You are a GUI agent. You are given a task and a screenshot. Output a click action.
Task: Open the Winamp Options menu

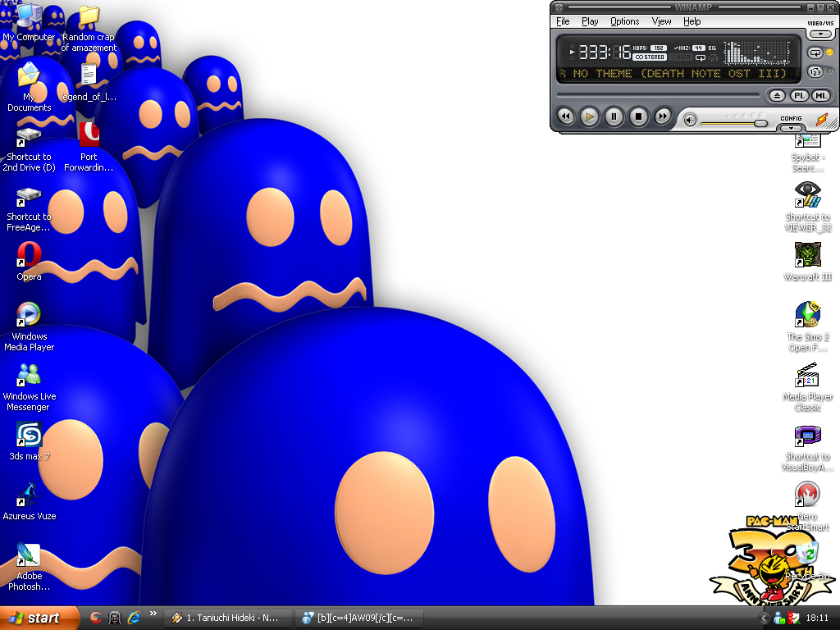pos(624,21)
